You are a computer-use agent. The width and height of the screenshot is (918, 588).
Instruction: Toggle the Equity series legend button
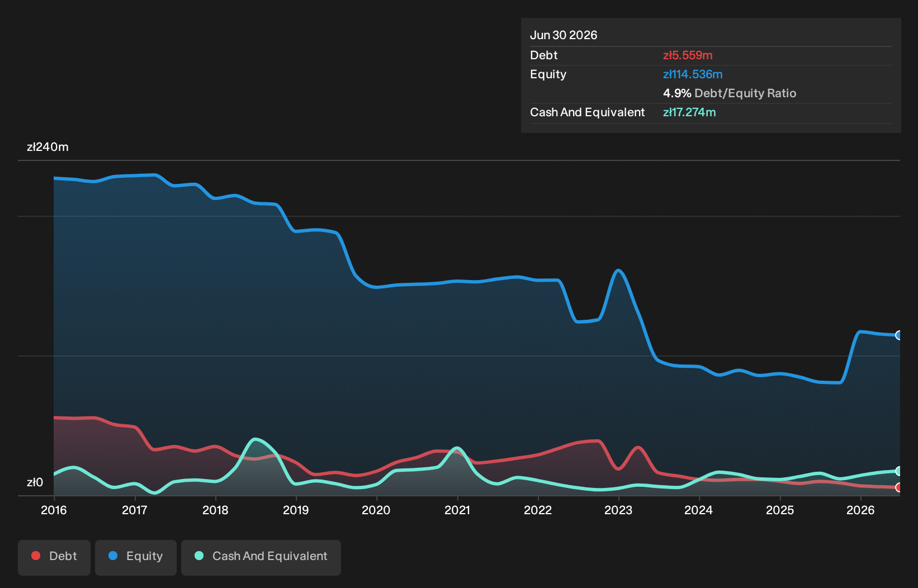136,557
